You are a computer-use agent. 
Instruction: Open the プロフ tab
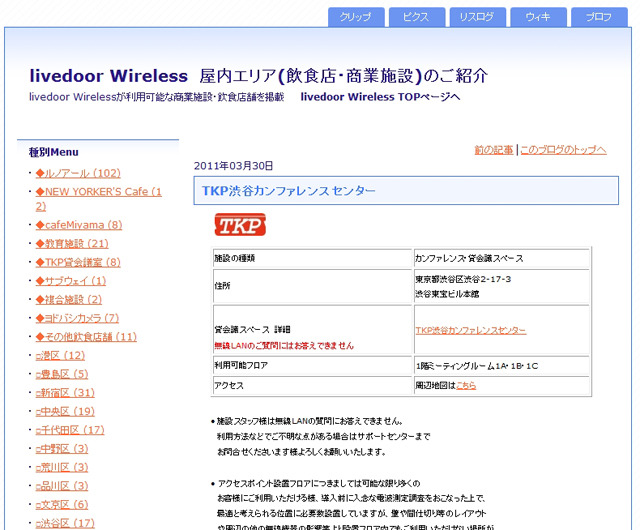tap(599, 17)
